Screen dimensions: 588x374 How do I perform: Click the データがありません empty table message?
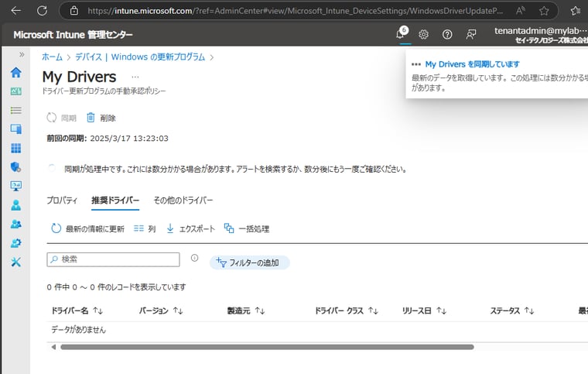78,330
